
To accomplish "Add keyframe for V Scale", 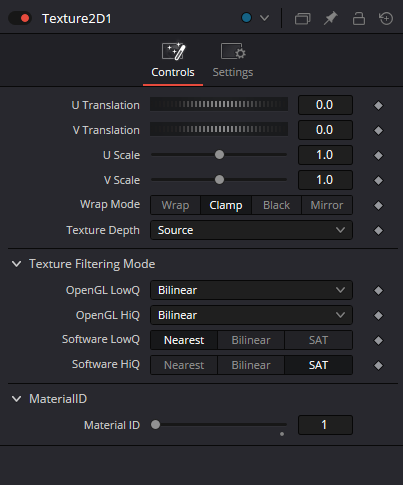I will coord(378,180).
